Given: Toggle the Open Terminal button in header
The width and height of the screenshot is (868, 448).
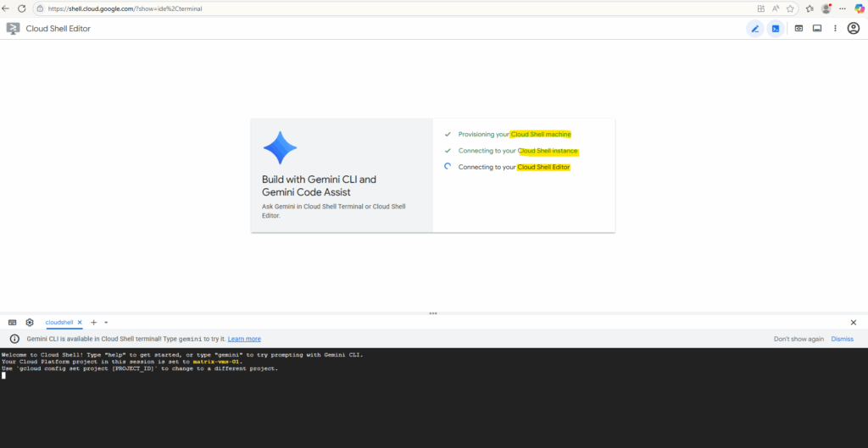Looking at the screenshot, I should point(776,29).
